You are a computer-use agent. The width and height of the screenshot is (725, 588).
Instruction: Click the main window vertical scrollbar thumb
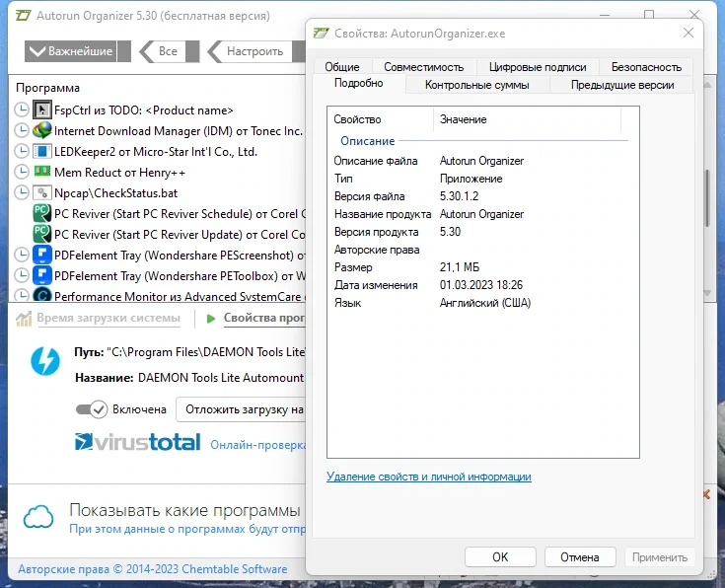(707, 198)
